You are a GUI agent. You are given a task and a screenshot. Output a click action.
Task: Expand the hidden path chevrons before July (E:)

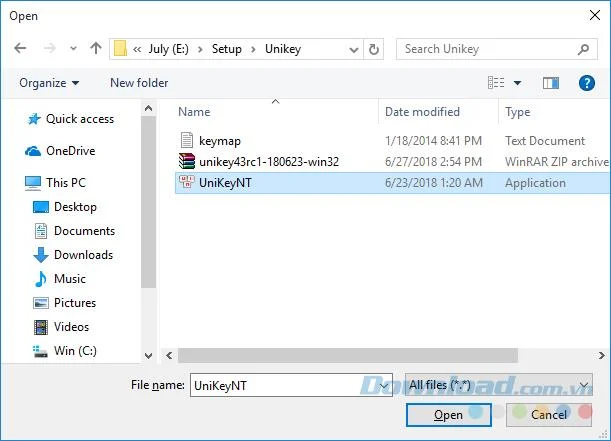pos(137,49)
